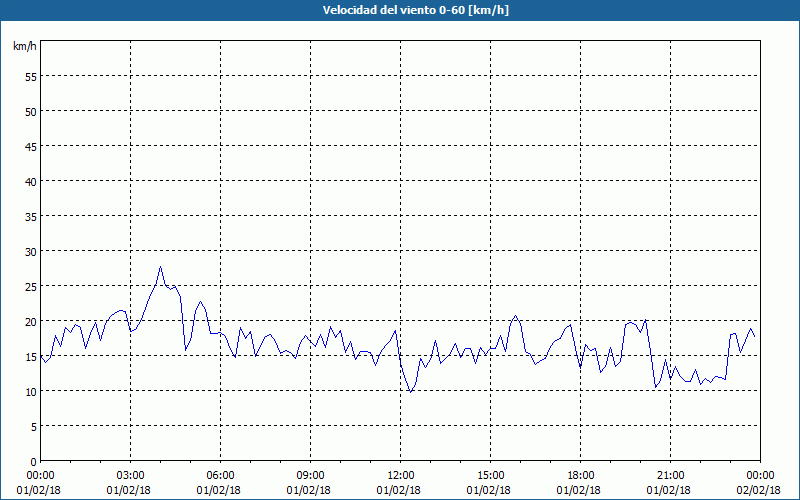This screenshot has width=800, height=500.
Task: Select the '15:00' time label
Action: (x=490, y=476)
